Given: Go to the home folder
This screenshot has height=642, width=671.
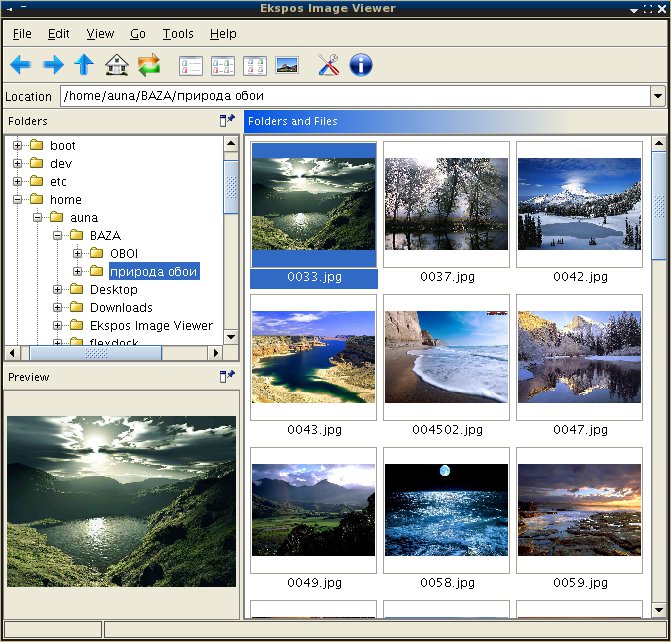Looking at the screenshot, I should coord(117,65).
